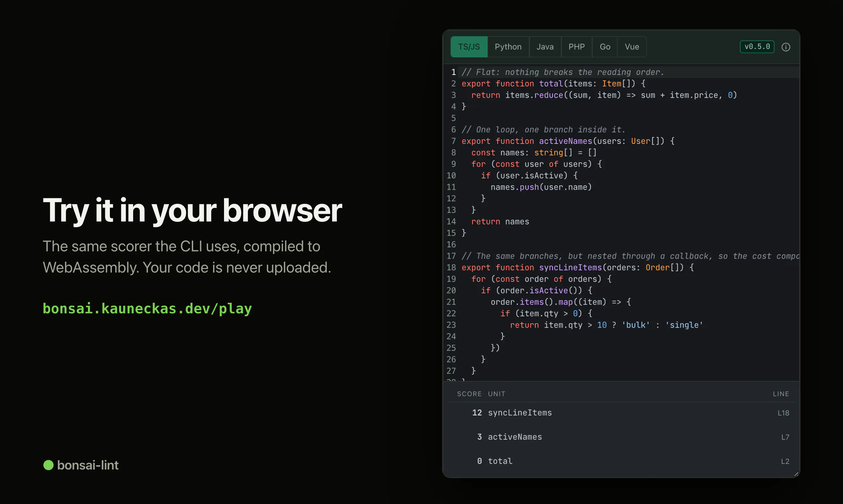
Task: Open the bonsai.kauneckas.dev/play link
Action: coord(147,308)
